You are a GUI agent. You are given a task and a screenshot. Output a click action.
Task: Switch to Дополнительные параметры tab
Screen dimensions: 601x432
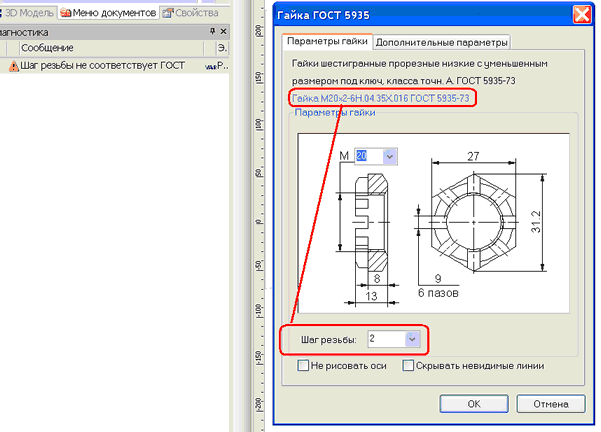(443, 41)
